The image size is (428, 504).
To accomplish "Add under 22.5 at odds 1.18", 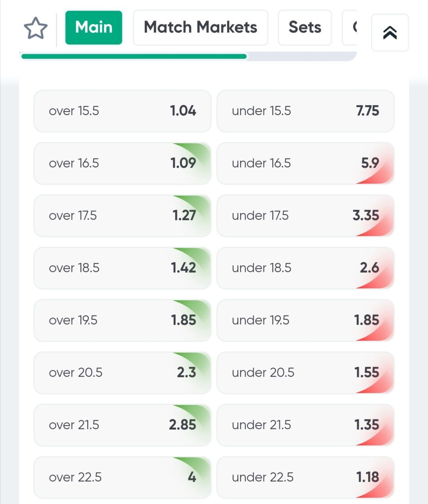I will pyautogui.click(x=306, y=477).
